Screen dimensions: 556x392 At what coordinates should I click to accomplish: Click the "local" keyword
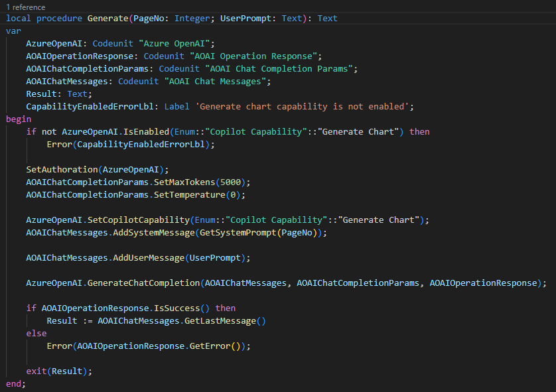tap(19, 19)
